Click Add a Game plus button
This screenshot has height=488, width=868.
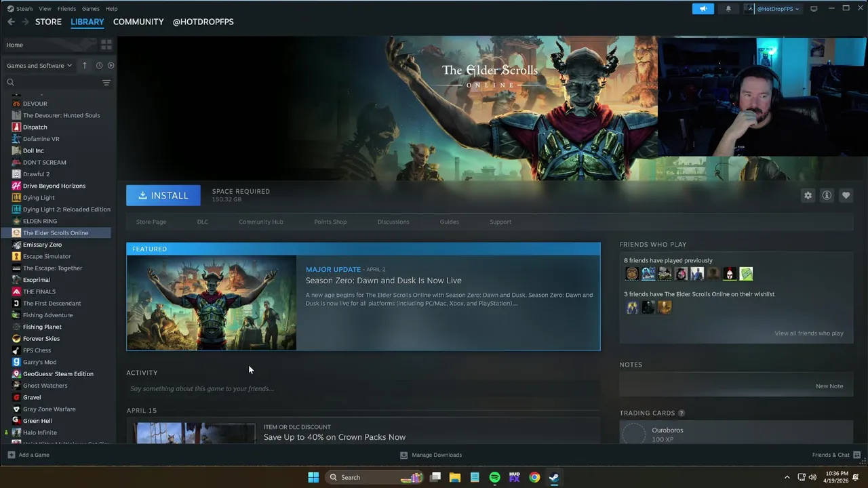[x=28, y=455]
